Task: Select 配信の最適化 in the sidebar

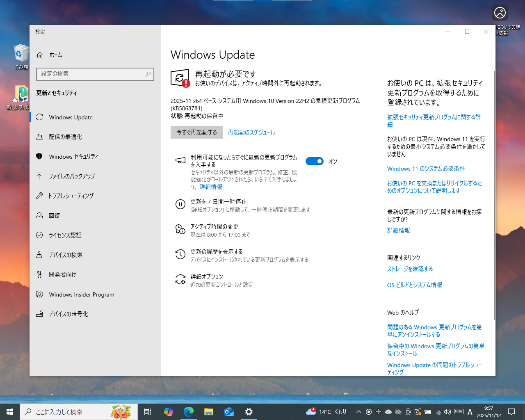Action: 68,137
